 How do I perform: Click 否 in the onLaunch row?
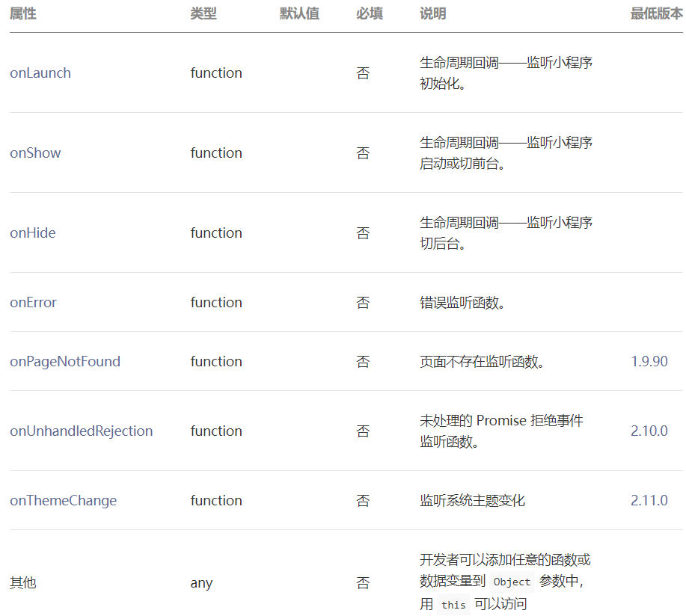tap(363, 73)
